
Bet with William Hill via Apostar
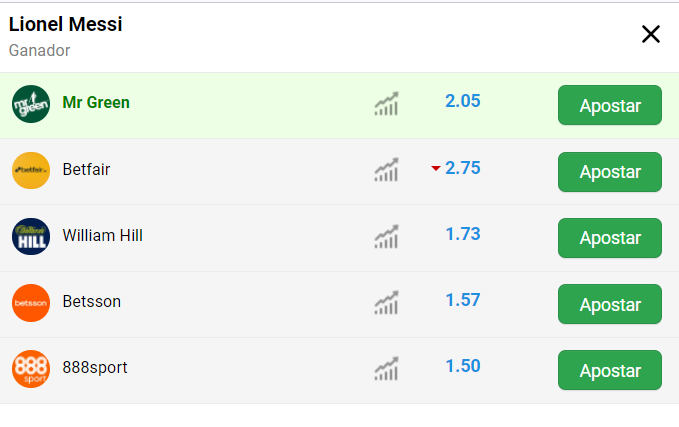tap(610, 238)
